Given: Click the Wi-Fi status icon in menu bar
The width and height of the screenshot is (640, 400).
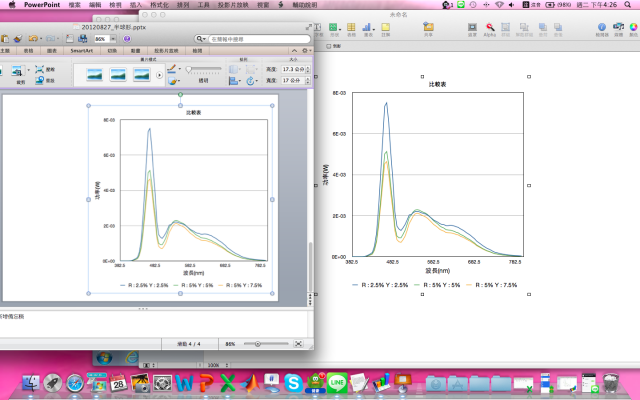Looking at the screenshot, I should [x=499, y=5].
